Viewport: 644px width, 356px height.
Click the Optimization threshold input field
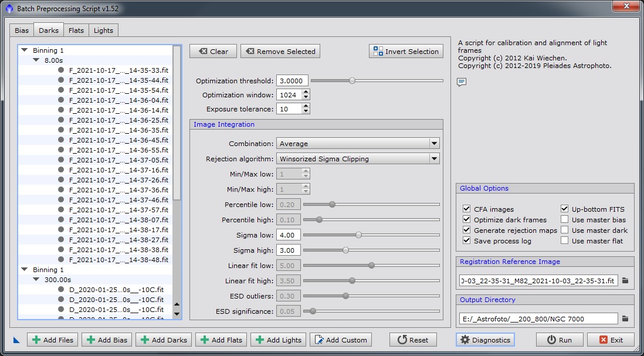pyautogui.click(x=292, y=81)
